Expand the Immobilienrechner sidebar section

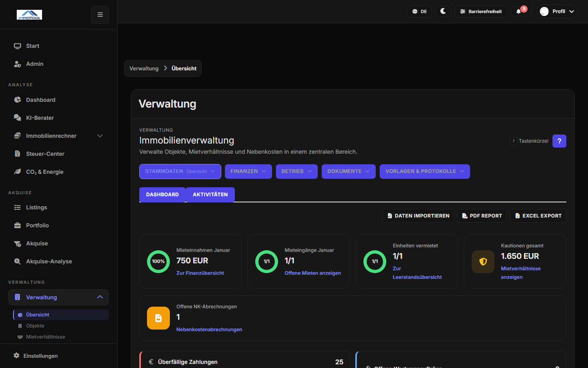click(x=100, y=136)
